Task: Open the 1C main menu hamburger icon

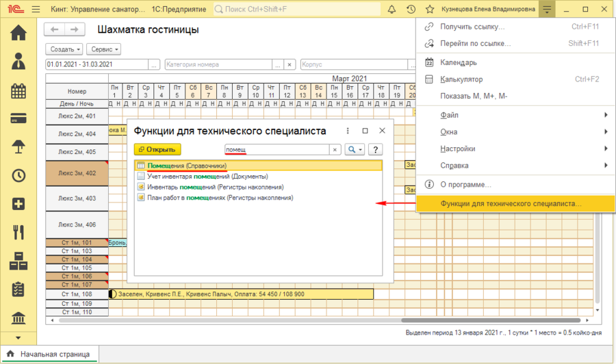Action: [36, 9]
